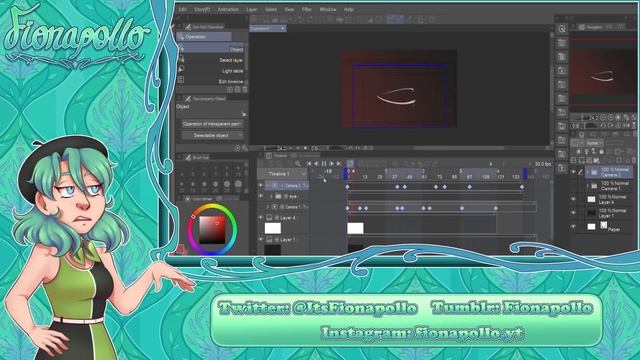
Task: Toggle visibility of Paper in the Layer panel
Action: (573, 227)
